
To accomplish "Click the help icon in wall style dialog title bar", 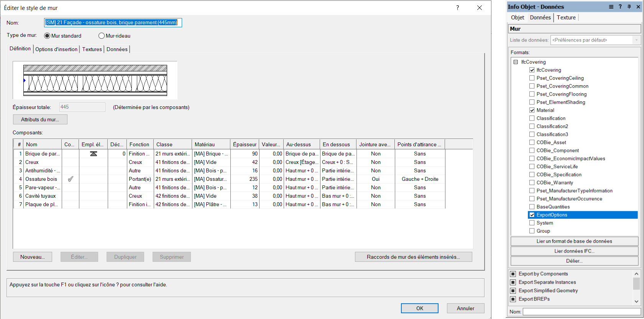I will 457,8.
